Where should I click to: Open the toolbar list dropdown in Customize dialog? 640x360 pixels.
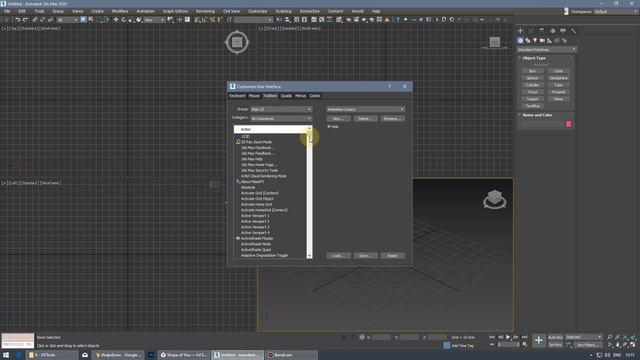[365, 109]
